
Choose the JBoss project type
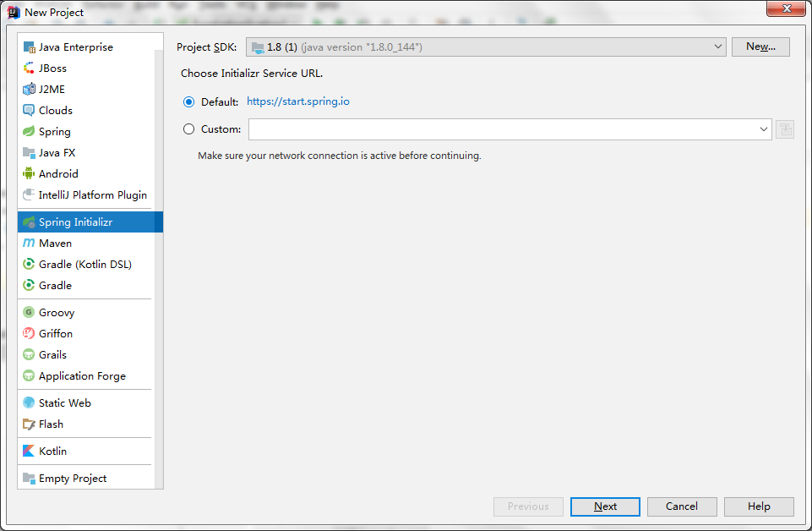(x=86, y=68)
